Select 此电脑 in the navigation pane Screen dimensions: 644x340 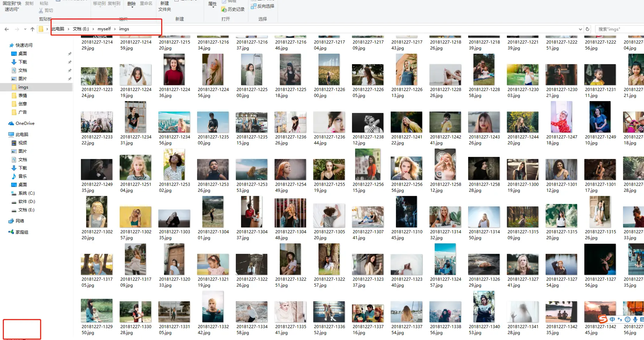click(18, 135)
